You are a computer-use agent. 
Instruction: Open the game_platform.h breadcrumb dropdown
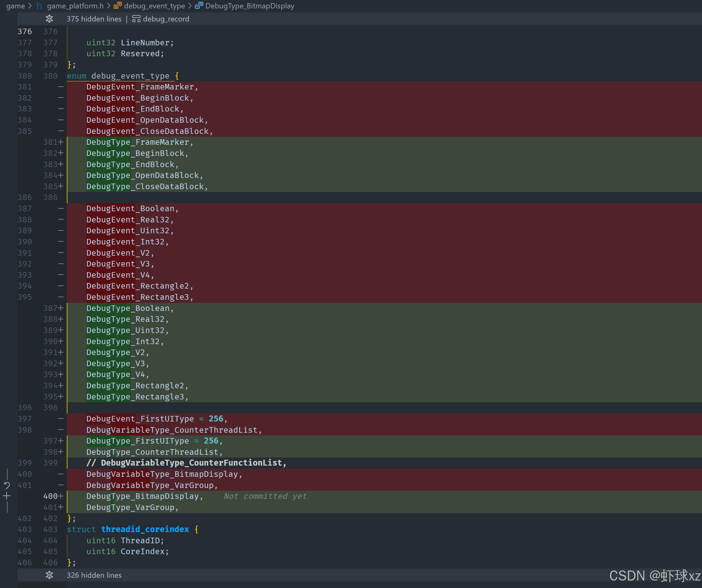click(x=75, y=6)
